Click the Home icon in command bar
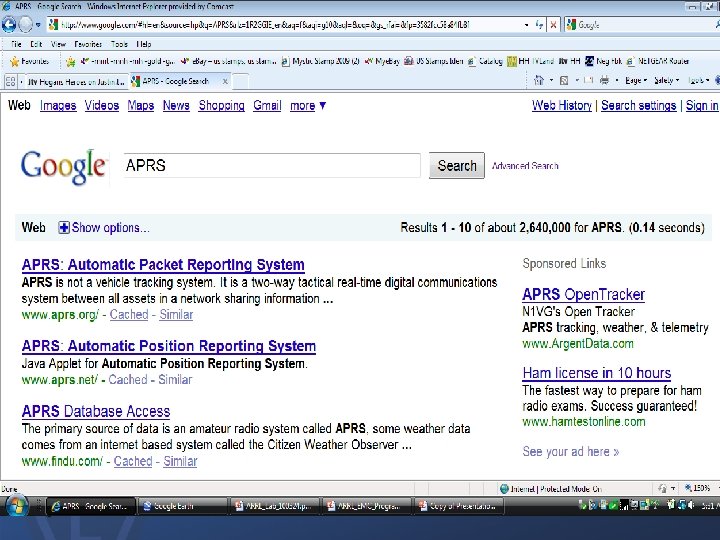 [539, 80]
